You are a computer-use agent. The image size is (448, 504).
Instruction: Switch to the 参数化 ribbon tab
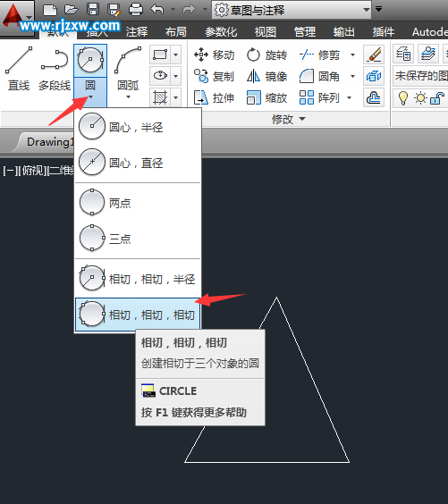tap(221, 32)
